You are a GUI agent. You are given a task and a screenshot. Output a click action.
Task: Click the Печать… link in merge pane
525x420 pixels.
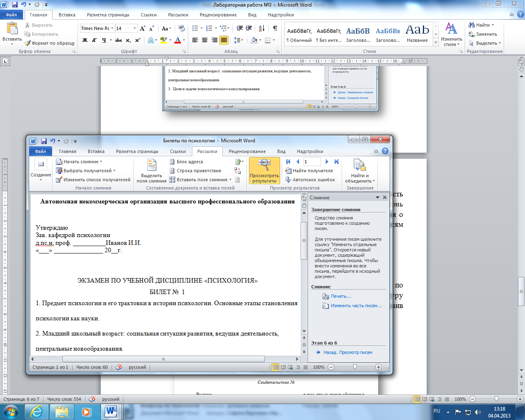click(341, 296)
